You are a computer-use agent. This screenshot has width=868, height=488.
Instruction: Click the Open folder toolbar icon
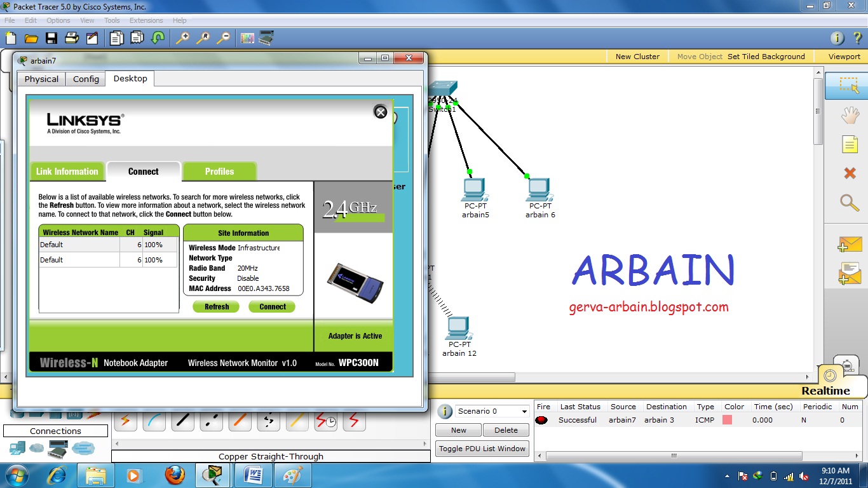point(31,38)
